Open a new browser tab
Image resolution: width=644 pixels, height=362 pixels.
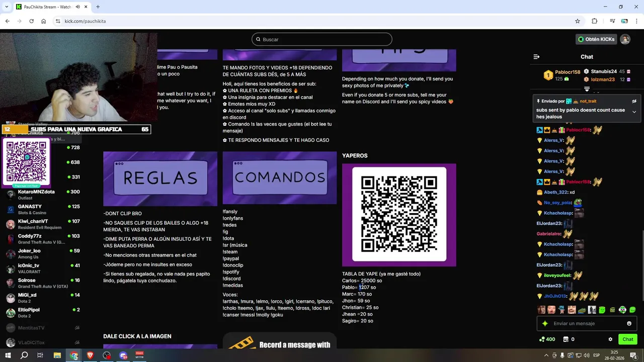[98, 7]
